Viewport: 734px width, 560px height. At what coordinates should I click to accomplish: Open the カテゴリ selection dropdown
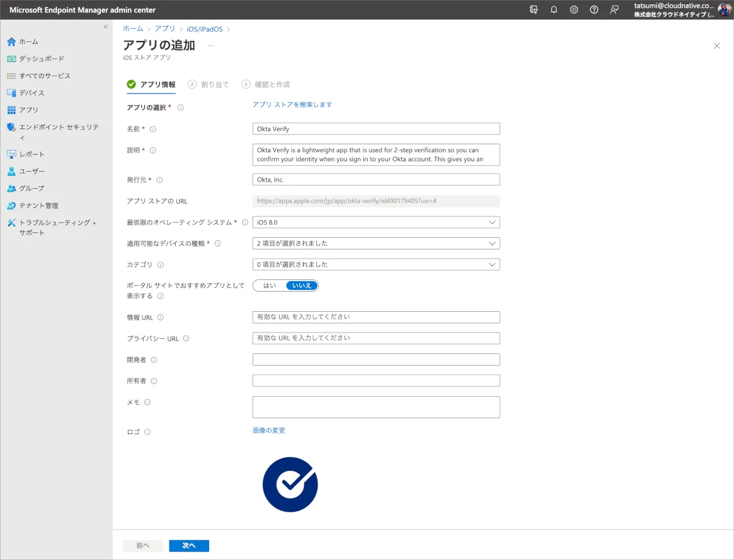(x=376, y=265)
